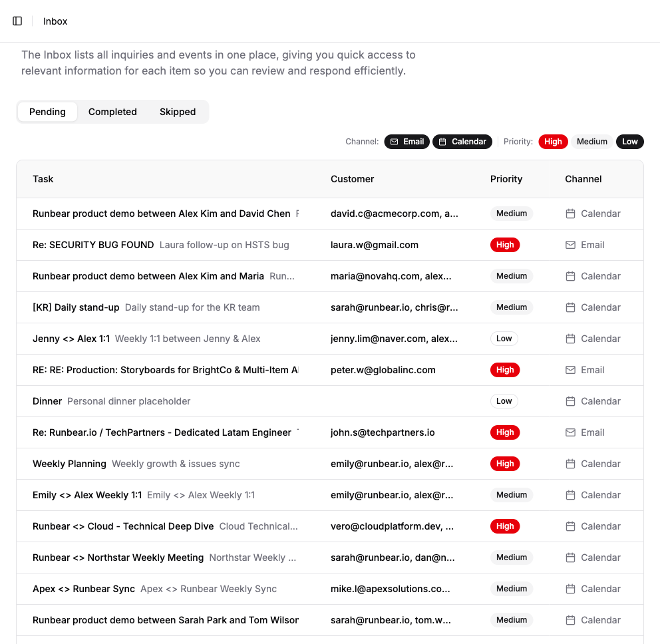
Task: Switch to the Completed tab
Action: tap(112, 112)
